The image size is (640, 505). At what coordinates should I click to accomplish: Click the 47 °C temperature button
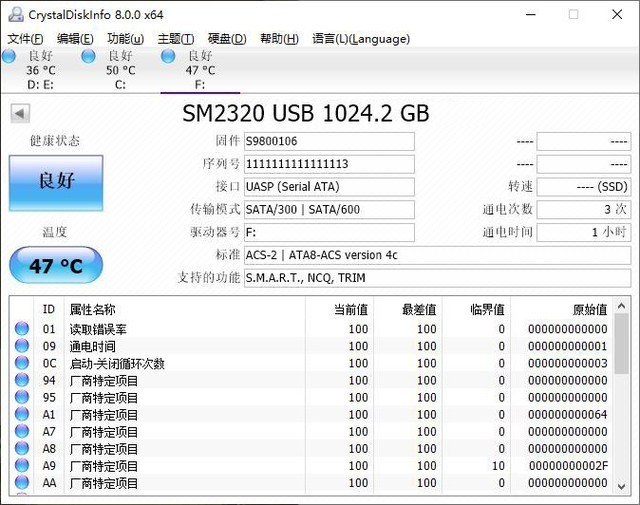pyautogui.click(x=56, y=265)
